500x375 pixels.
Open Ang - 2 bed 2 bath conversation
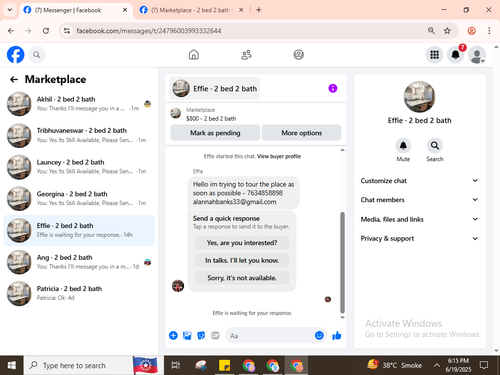(x=79, y=262)
